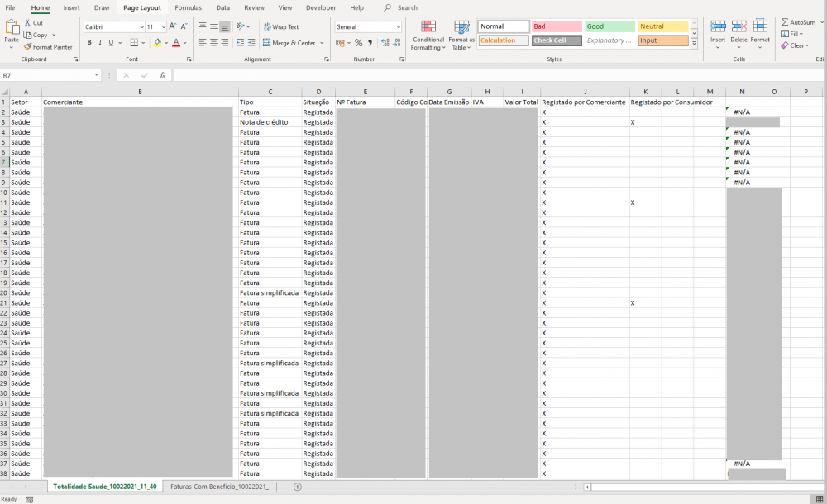This screenshot has width=827, height=504.
Task: Open Conditional Formatting menu
Action: tap(428, 36)
